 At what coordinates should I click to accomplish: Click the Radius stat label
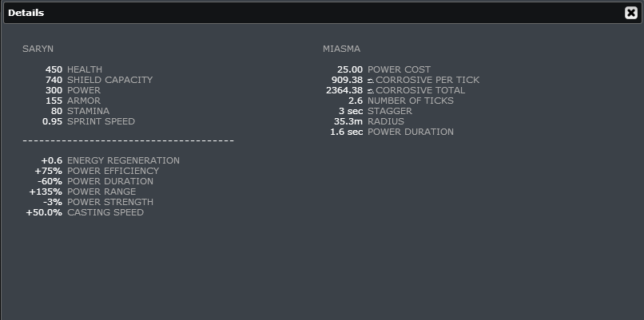point(386,121)
